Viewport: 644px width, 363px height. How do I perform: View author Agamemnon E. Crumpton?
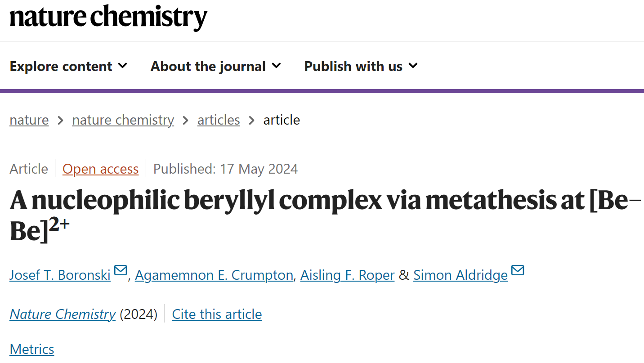click(214, 275)
